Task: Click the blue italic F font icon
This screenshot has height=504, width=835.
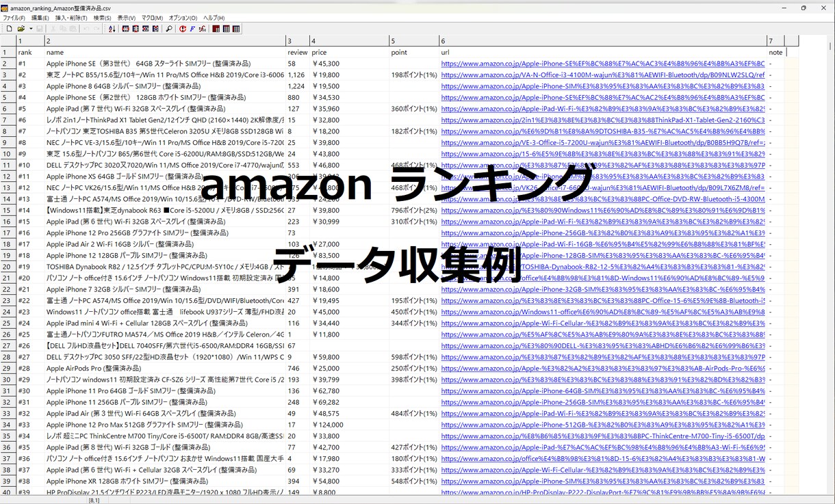Action: point(193,29)
